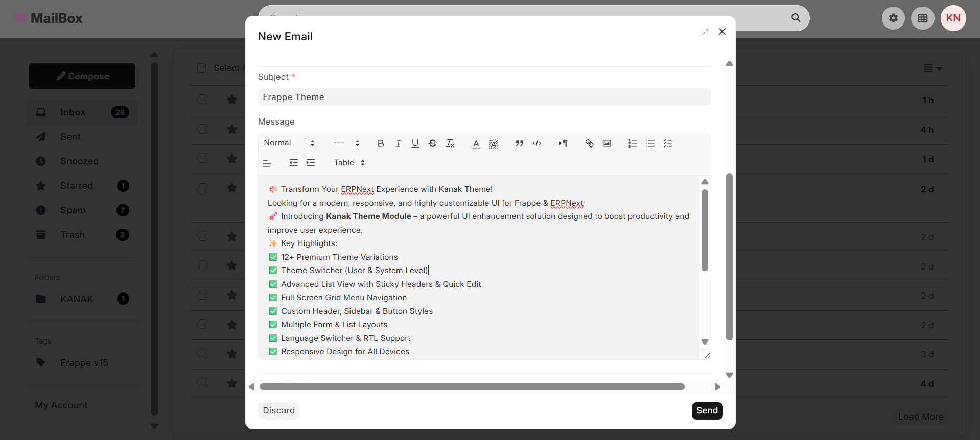Send the email
This screenshot has width=980, height=440.
coord(707,411)
